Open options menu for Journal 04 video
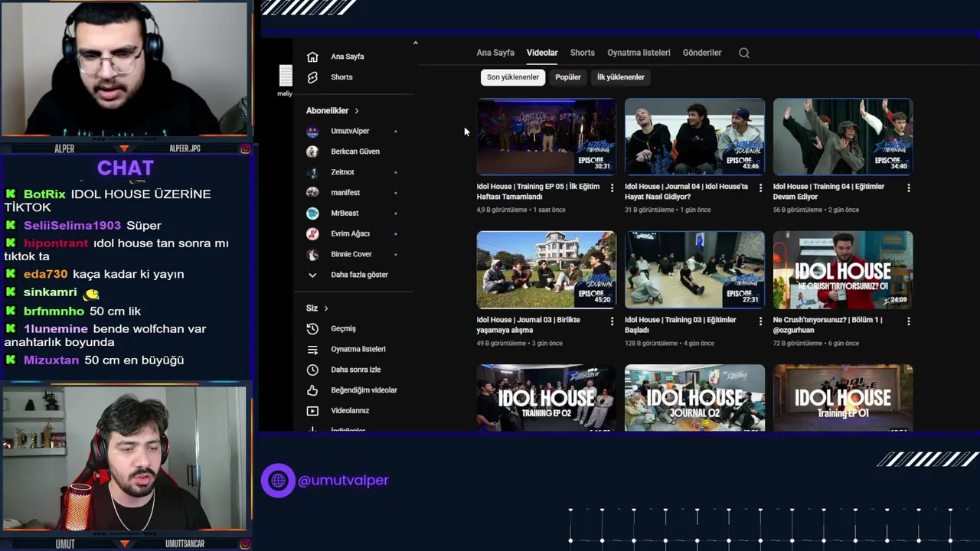Viewport: 980px width, 551px height. 760,187
